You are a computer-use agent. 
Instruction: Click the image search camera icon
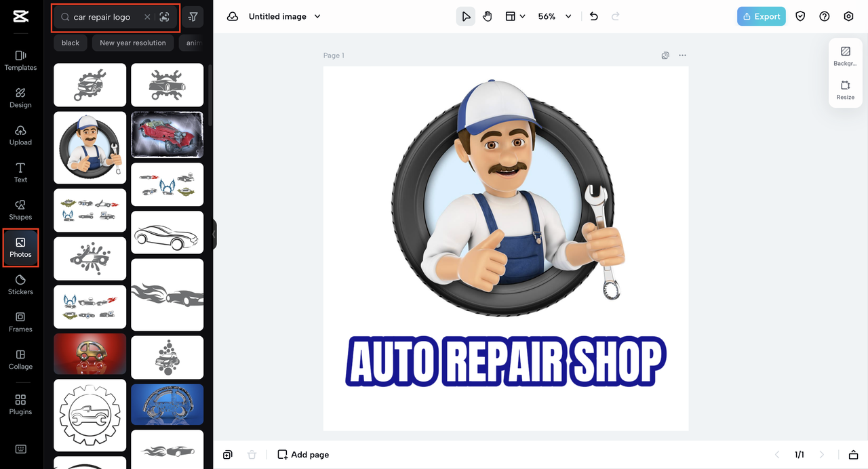pos(164,17)
